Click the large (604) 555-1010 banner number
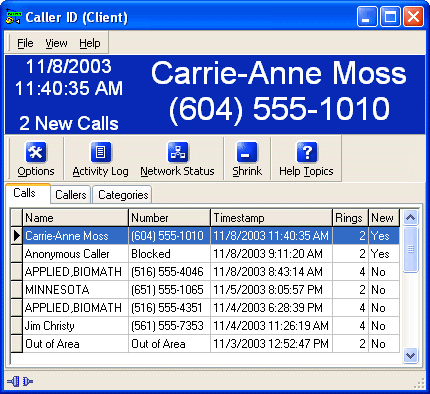This screenshot has width=430, height=394. pyautogui.click(x=279, y=109)
